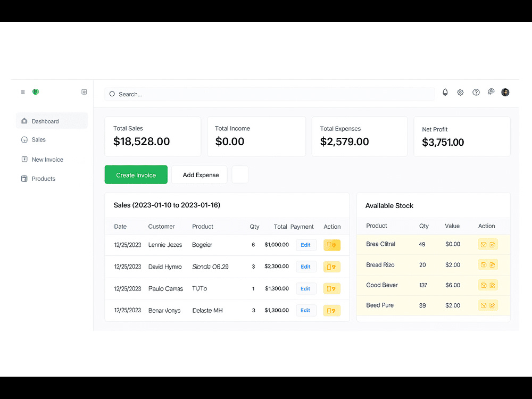Open the settings gear icon

pyautogui.click(x=460, y=92)
